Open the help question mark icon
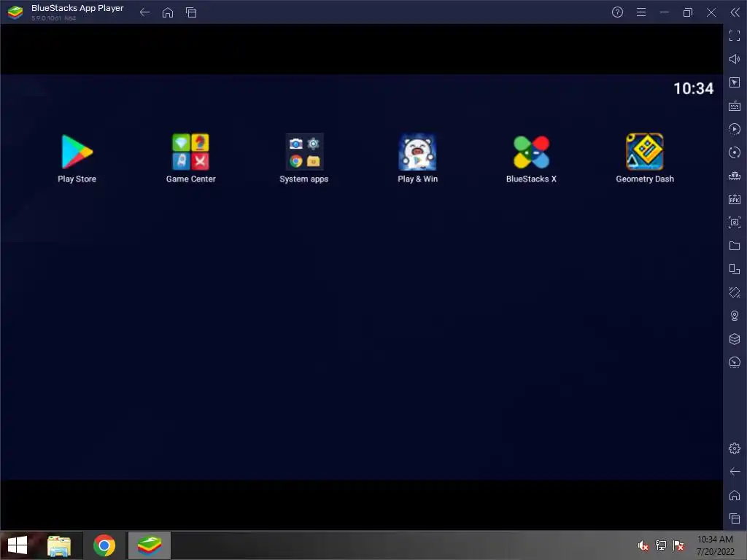This screenshot has height=560, width=747. click(617, 12)
